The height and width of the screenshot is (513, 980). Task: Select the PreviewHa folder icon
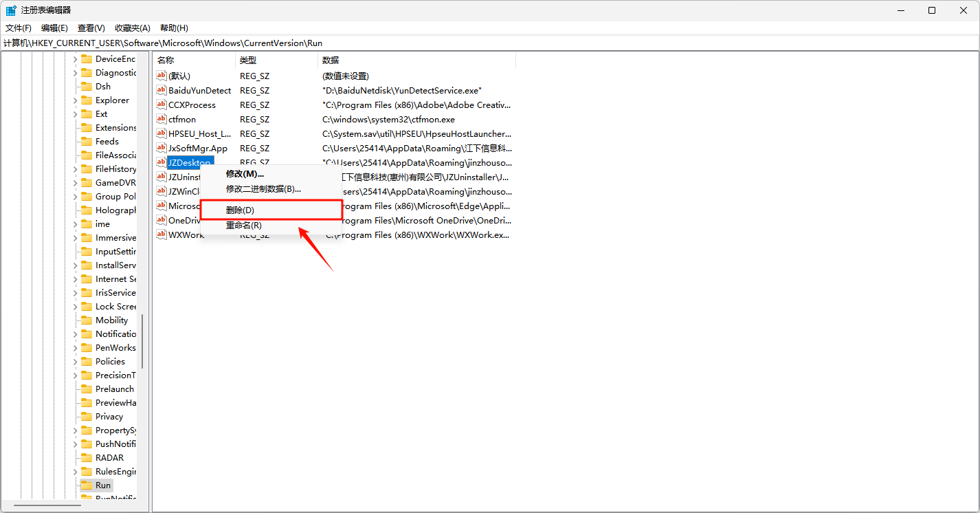coord(87,402)
